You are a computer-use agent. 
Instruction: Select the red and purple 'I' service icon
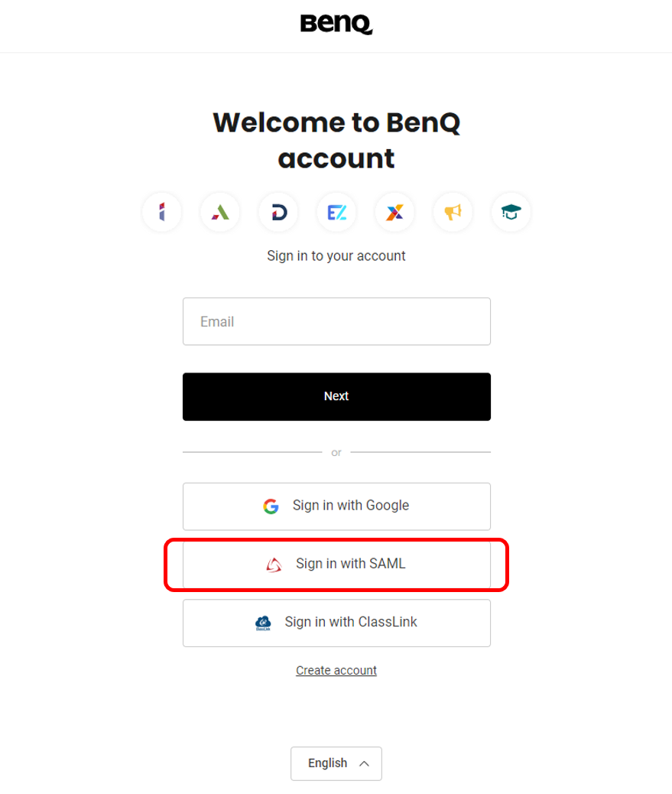pyautogui.click(x=162, y=212)
